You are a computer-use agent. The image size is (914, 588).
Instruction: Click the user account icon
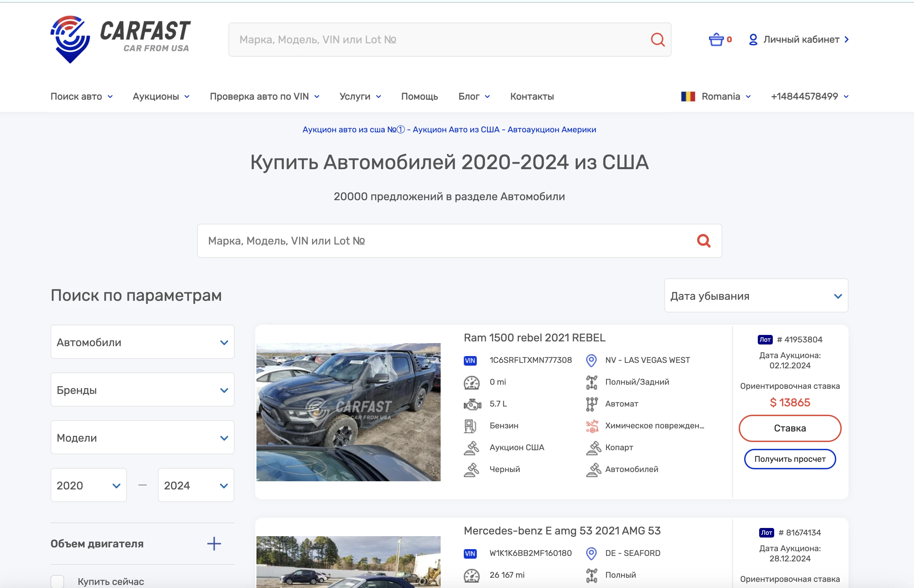coord(753,39)
